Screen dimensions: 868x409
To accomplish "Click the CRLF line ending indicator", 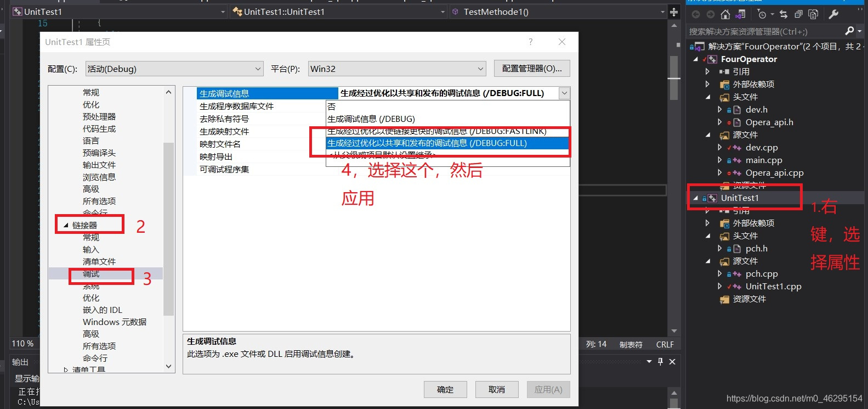I will [x=665, y=345].
